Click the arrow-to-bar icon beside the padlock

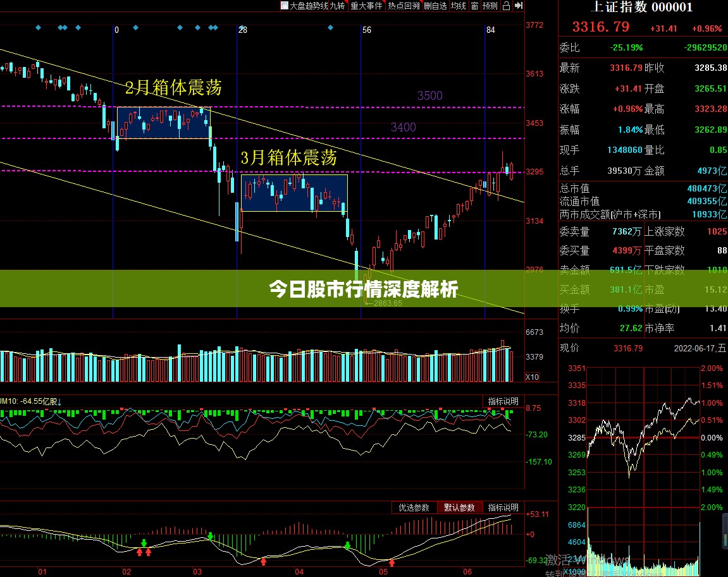tap(519, 6)
